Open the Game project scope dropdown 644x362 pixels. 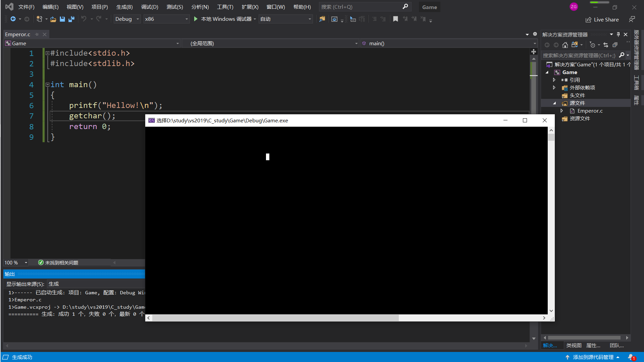92,44
